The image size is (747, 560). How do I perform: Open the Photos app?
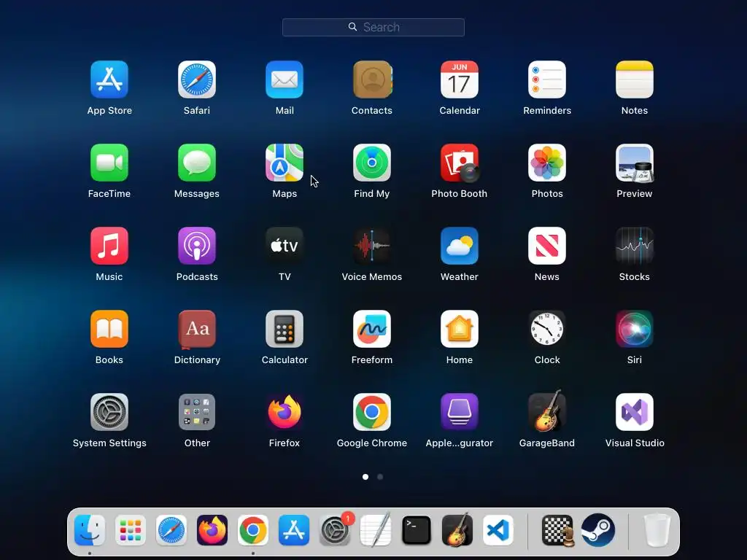(547, 163)
